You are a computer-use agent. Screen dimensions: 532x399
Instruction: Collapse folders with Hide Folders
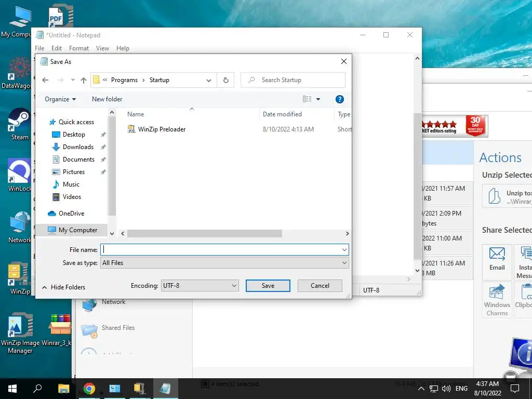point(64,287)
